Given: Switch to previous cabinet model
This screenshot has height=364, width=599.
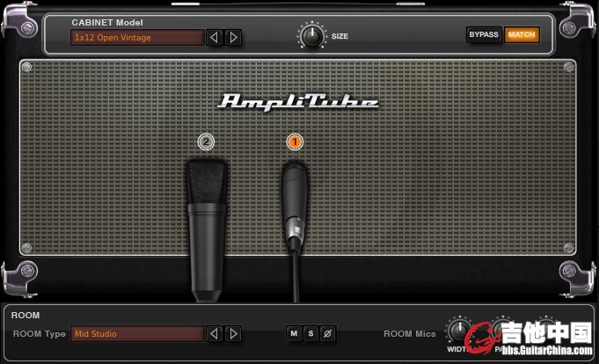Looking at the screenshot, I should pos(215,38).
